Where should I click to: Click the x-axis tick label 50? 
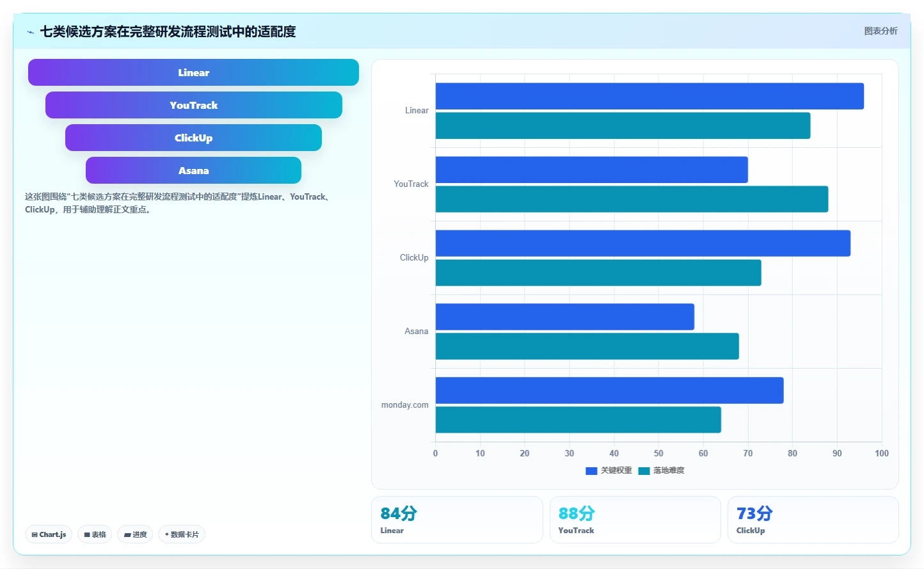point(658,453)
